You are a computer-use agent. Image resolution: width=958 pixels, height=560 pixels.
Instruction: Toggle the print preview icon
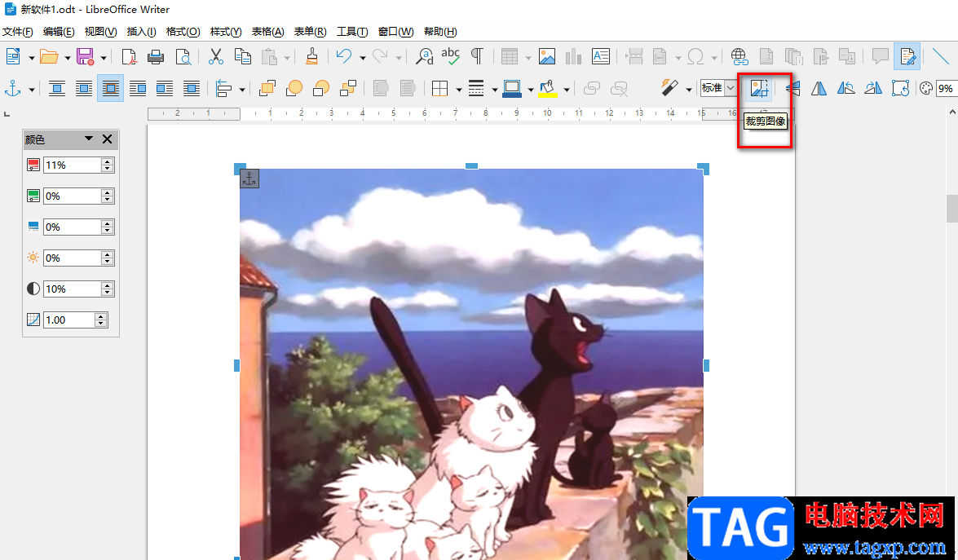pos(183,57)
